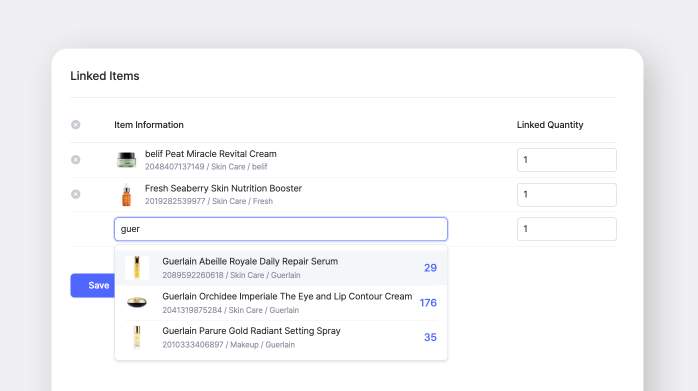Edit linked quantity for the new search row
Image resolution: width=698 pixels, height=391 pixels.
point(567,229)
